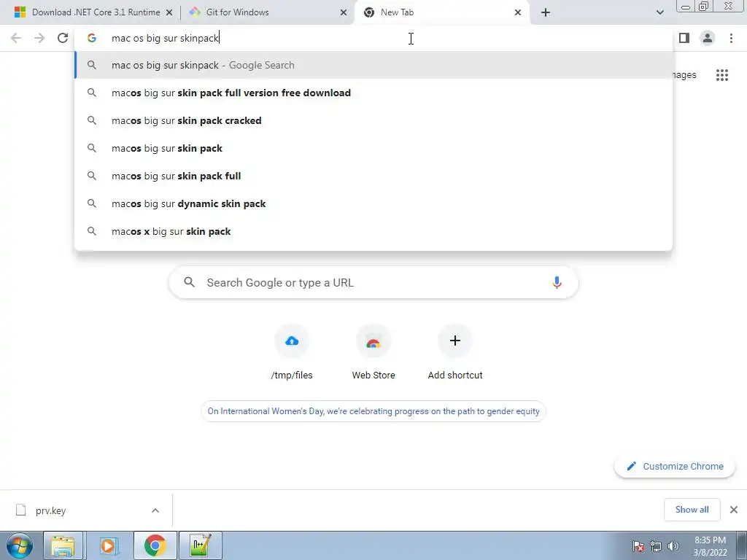Choose the 'dynamic skin pack' suggestion
747x560 pixels.
373,203
